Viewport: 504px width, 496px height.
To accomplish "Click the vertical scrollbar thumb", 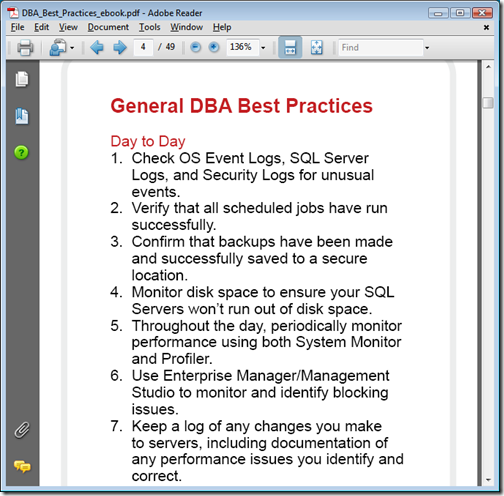I will [488, 103].
